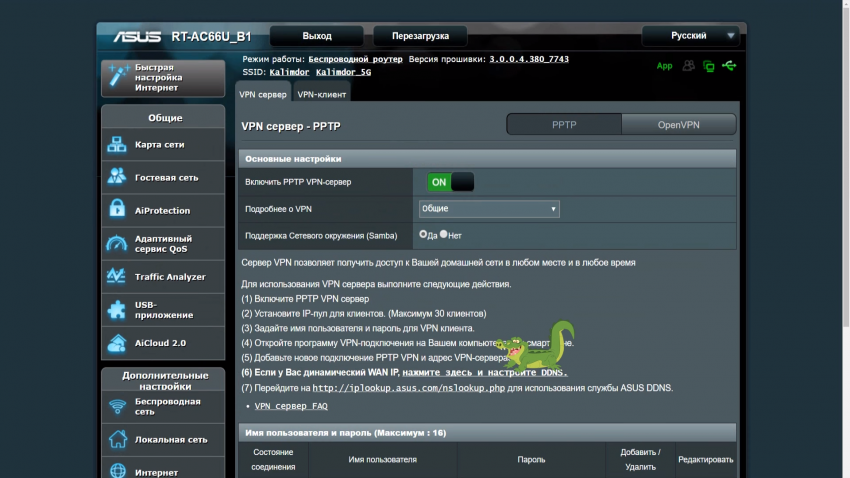Open the Kalimdor_5G SSID link
850x478 pixels.
point(344,72)
